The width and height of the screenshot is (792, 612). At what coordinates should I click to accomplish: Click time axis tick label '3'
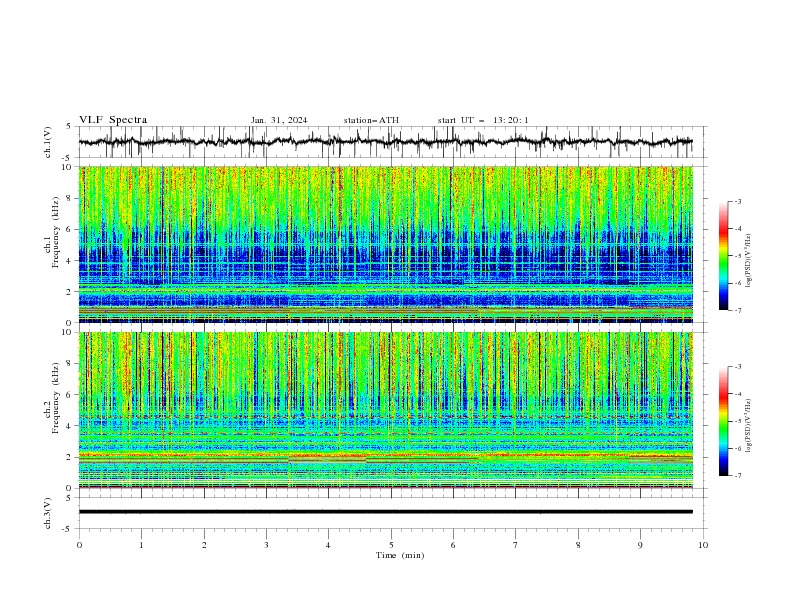(x=266, y=545)
